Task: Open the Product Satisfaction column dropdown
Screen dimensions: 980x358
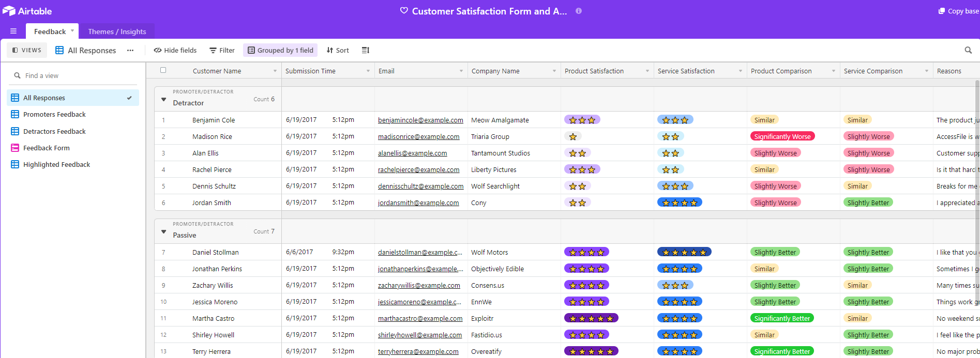Action: point(647,71)
